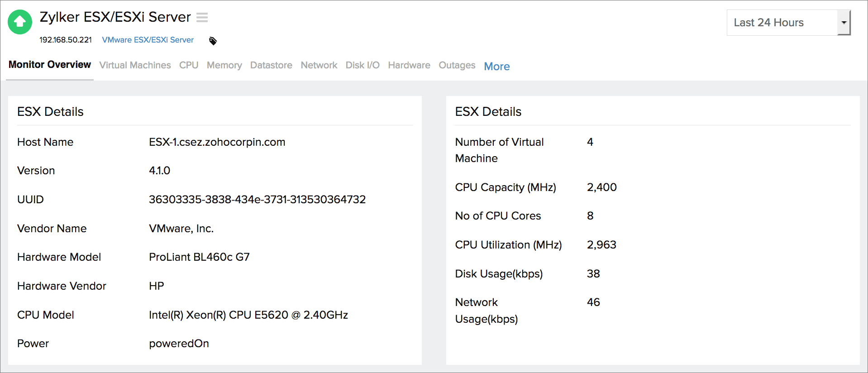Click the green up-status arrow icon
The height and width of the screenshot is (373, 868).
click(x=20, y=22)
